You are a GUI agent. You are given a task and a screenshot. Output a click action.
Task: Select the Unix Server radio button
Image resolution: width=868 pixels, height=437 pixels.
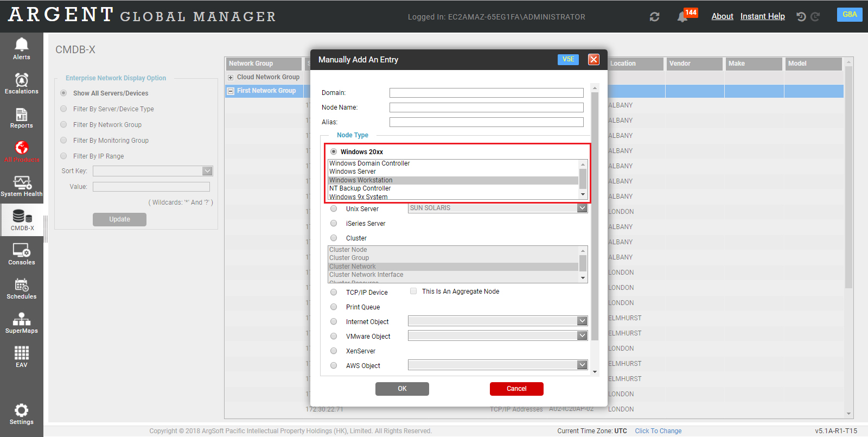334,209
